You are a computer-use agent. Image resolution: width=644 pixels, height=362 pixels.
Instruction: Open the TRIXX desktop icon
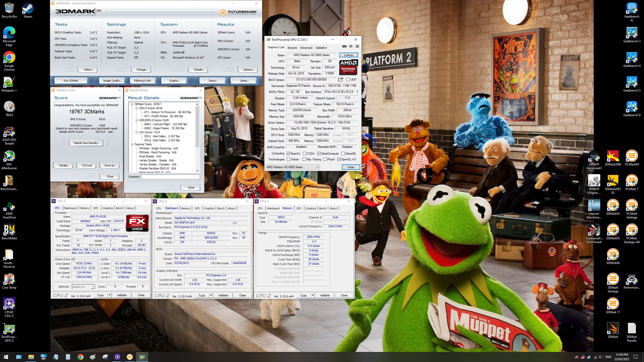click(9, 109)
